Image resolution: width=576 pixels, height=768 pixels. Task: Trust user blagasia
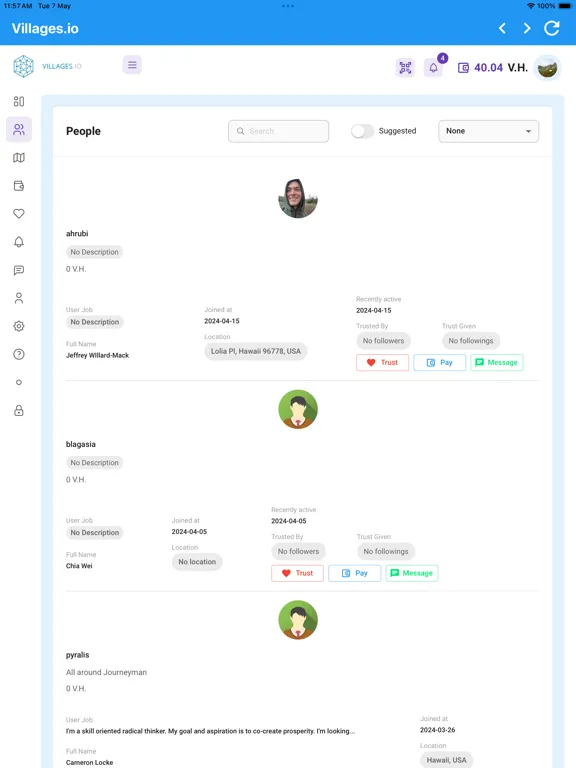point(297,573)
